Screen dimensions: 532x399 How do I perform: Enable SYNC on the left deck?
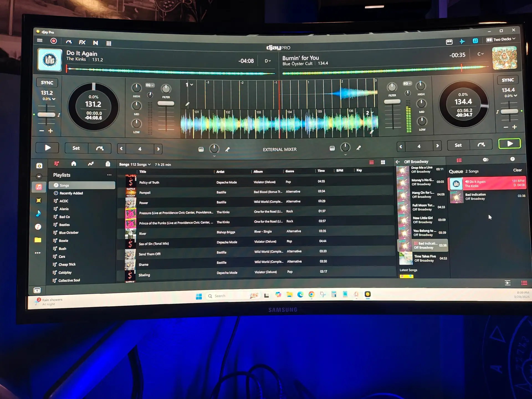47,83
